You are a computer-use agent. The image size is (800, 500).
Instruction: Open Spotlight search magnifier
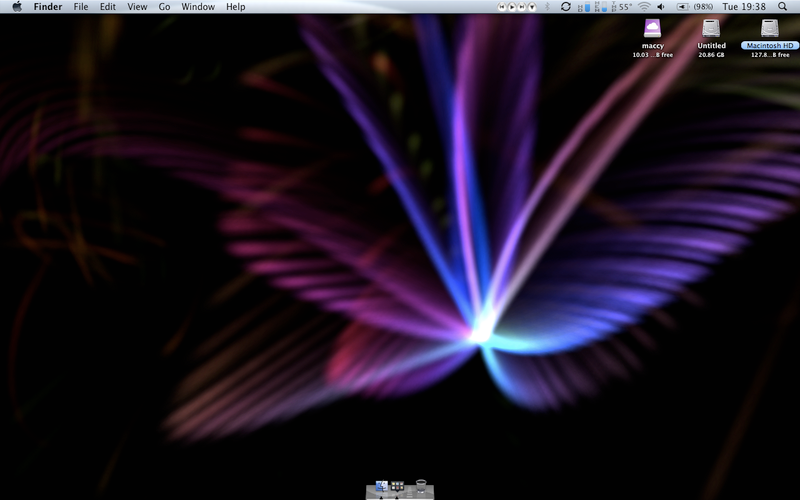click(x=783, y=7)
